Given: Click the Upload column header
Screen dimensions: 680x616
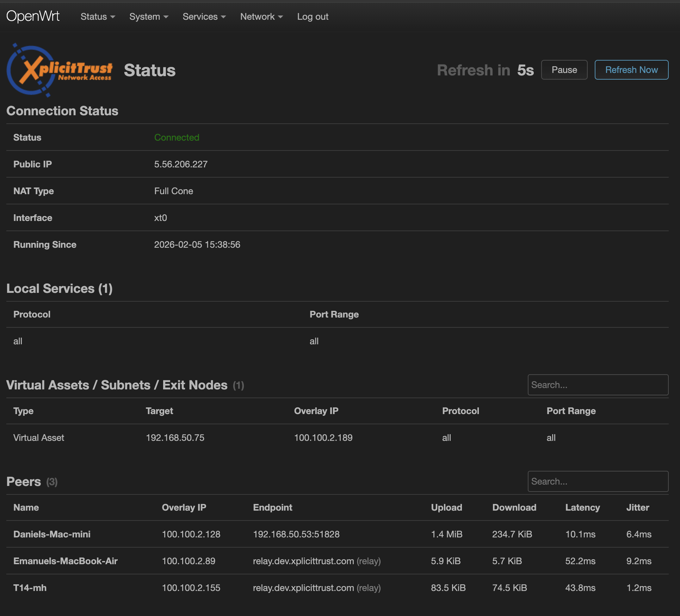Looking at the screenshot, I should (446, 507).
